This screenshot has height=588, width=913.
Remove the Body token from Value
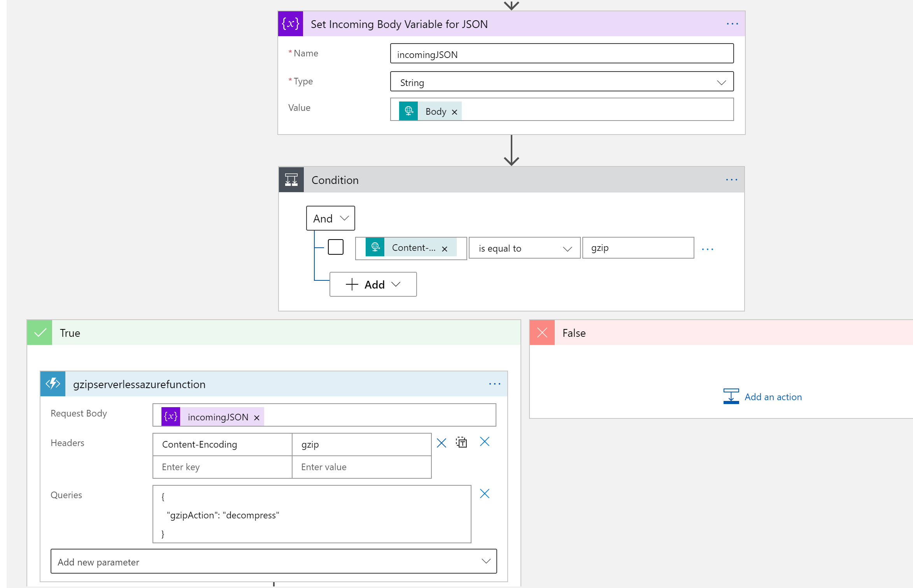[x=454, y=112]
